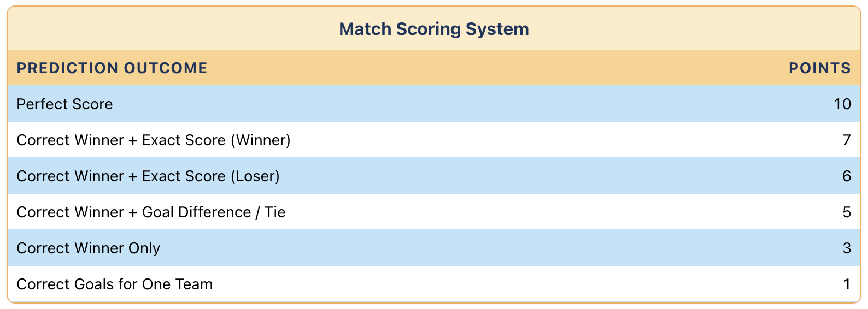The height and width of the screenshot is (309, 868).
Task: Select Correct Winner + Goal Difference / Tie
Action: (151, 212)
